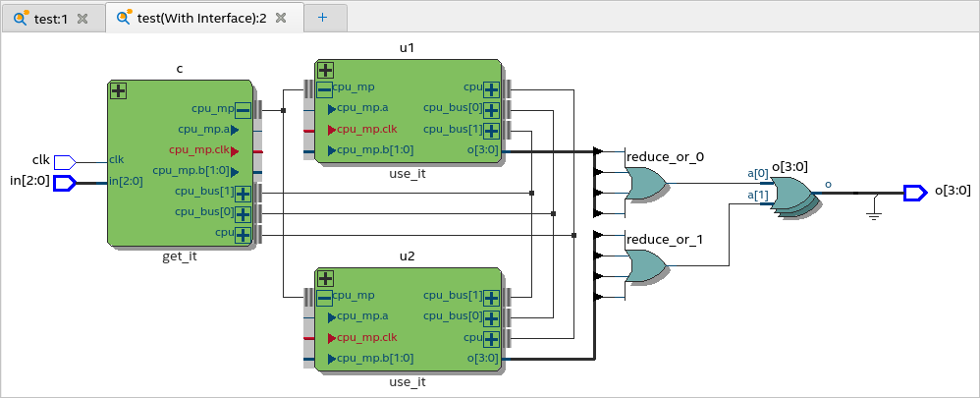The height and width of the screenshot is (398, 980).
Task: Select the test(With Interface):2 tab
Action: coord(202,18)
